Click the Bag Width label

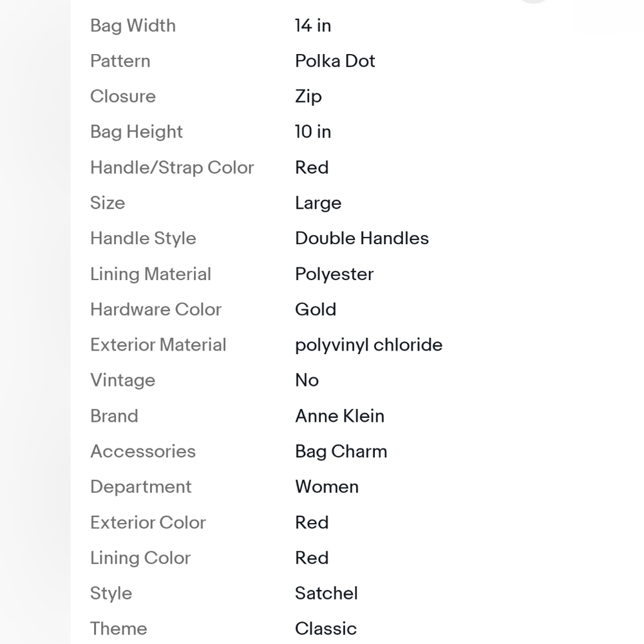[x=133, y=26]
